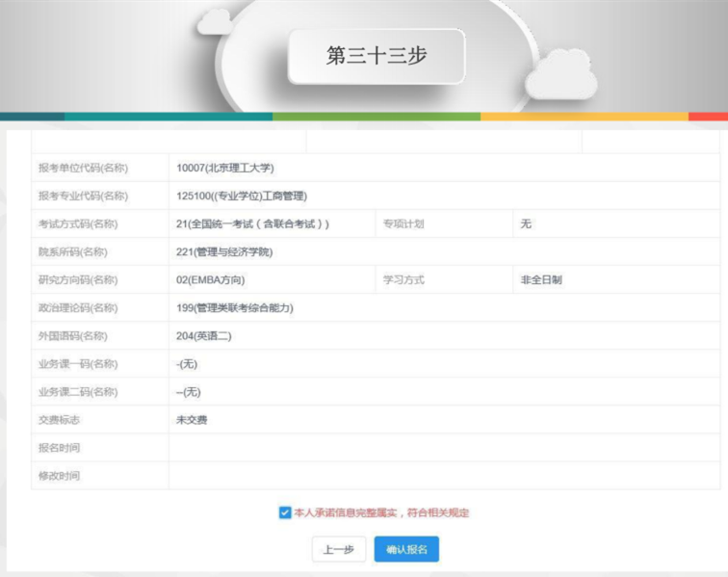The height and width of the screenshot is (577, 728).
Task: Go back with the 上一步 button
Action: tap(338, 549)
